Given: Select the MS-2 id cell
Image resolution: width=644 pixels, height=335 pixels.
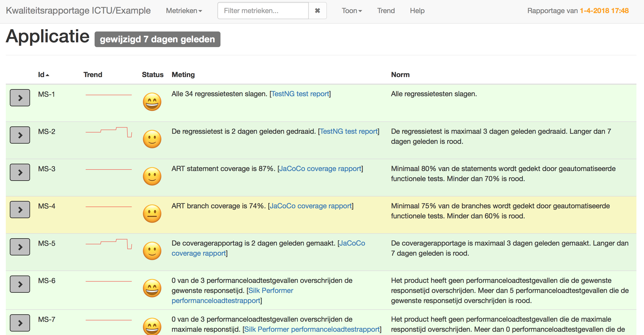Looking at the screenshot, I should point(47,131).
